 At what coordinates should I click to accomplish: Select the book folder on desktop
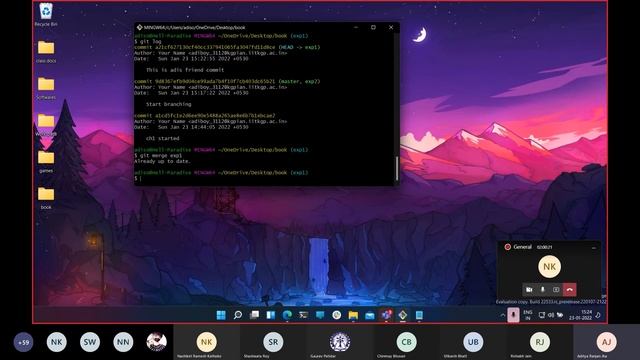click(x=46, y=198)
